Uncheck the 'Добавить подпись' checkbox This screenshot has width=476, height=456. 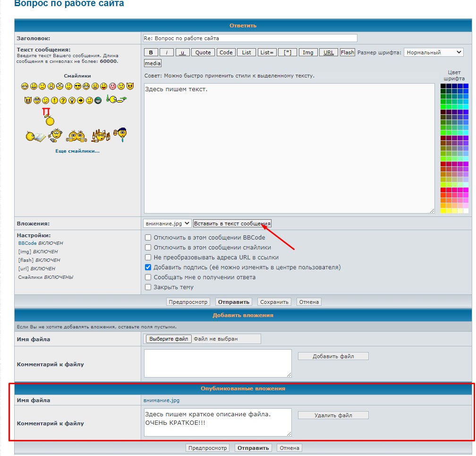tap(148, 267)
